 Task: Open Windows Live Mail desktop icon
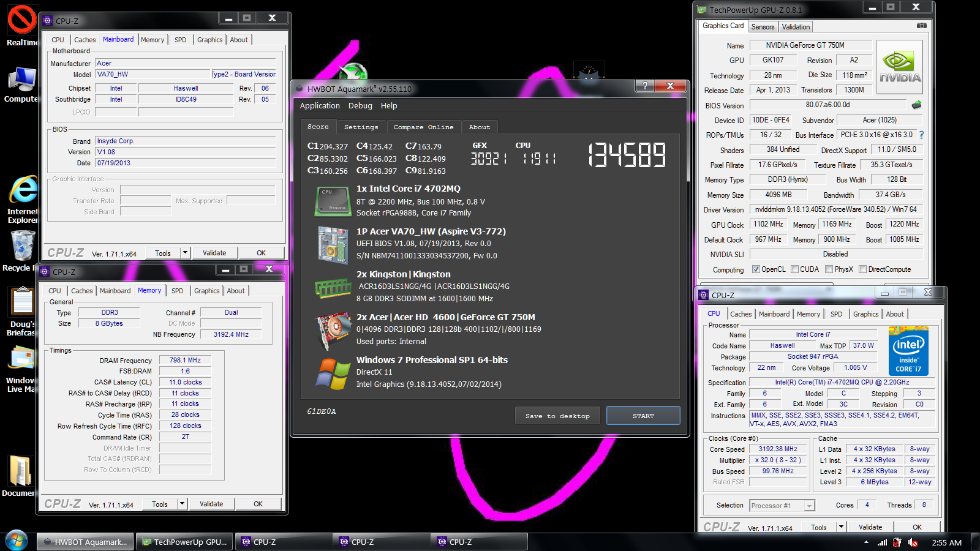pos(22,369)
